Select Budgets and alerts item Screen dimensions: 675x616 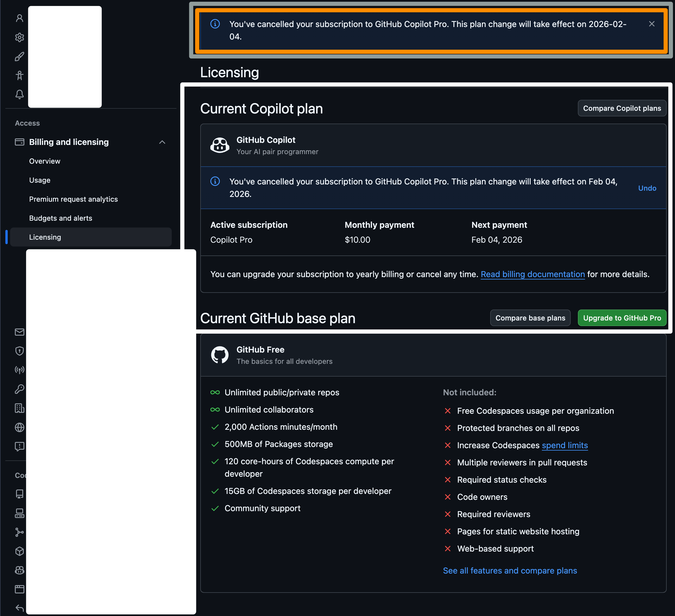coord(60,218)
